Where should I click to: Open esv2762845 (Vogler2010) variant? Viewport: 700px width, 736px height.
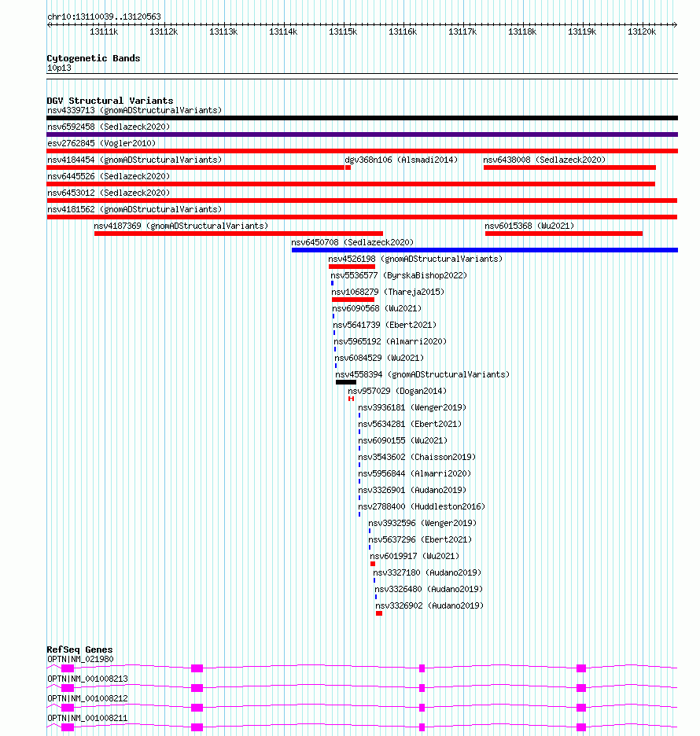[x=101, y=143]
